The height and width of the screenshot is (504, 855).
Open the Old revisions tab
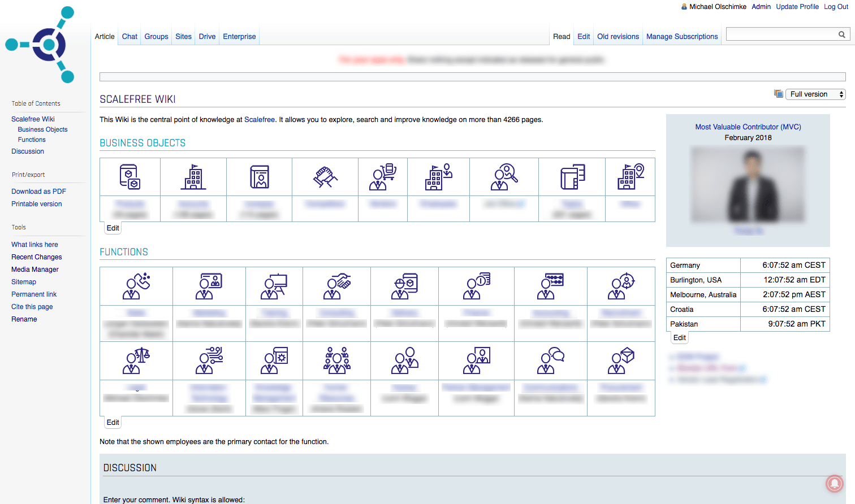(618, 36)
